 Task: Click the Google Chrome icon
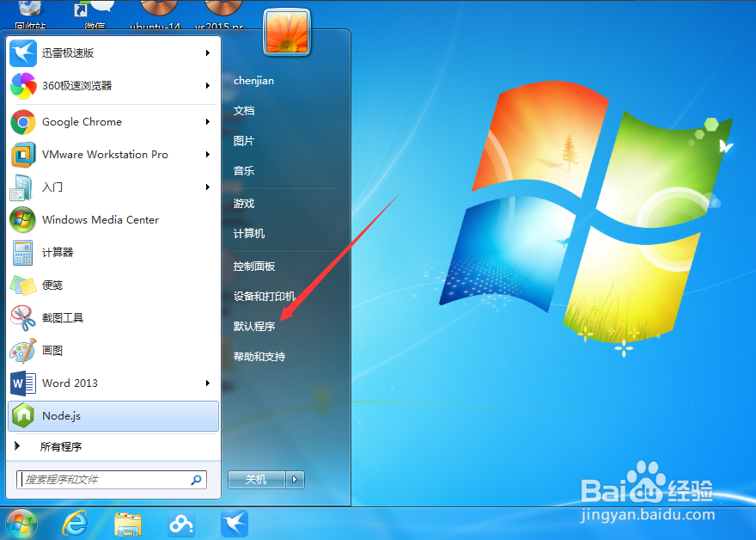22,122
